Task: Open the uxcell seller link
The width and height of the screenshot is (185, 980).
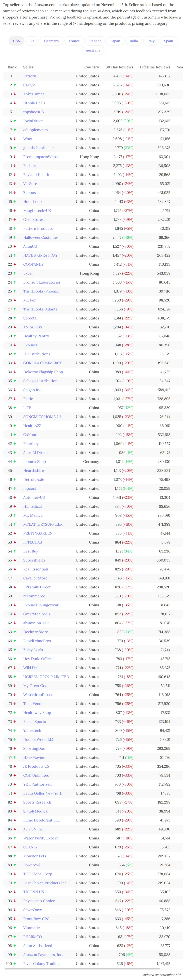Action: (x=28, y=273)
